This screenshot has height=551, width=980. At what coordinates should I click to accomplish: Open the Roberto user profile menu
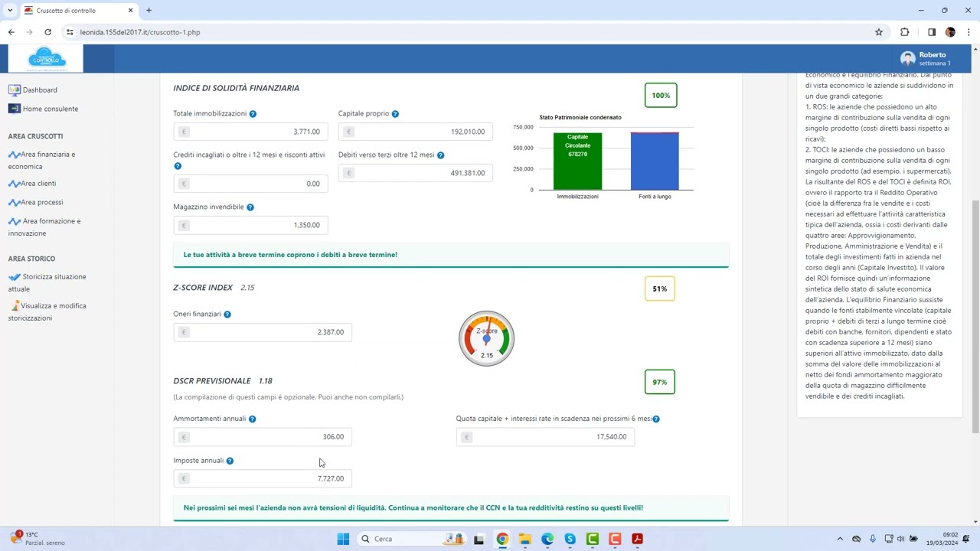tap(926, 59)
